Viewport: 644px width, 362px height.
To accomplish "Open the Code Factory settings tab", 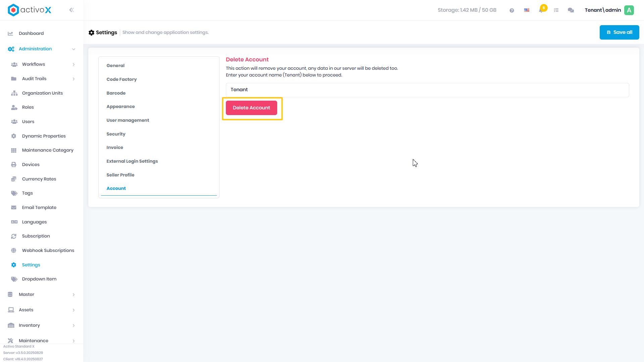I will tap(159, 80).
